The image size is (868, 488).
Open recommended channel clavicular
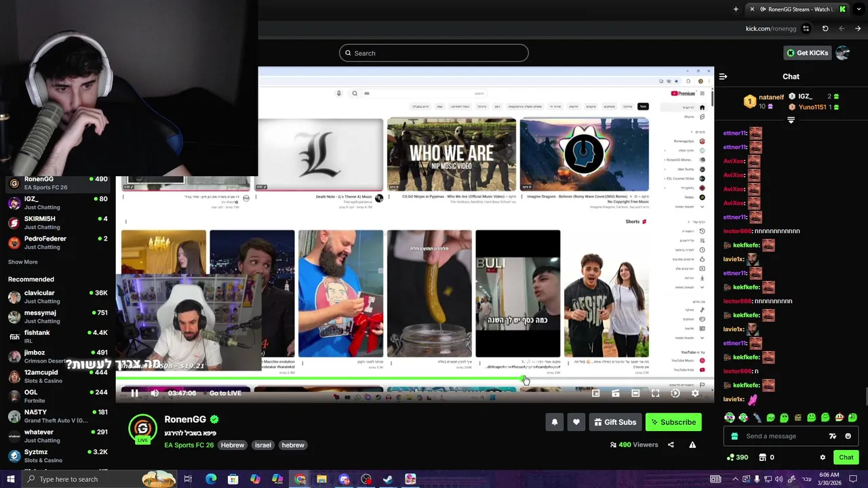click(x=57, y=297)
